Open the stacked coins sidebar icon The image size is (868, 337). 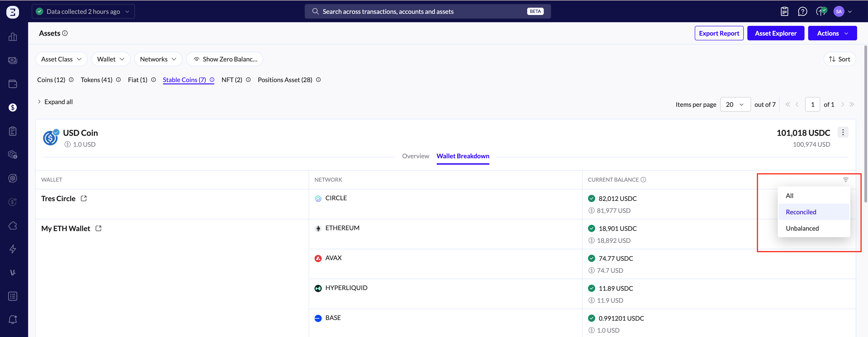13,155
